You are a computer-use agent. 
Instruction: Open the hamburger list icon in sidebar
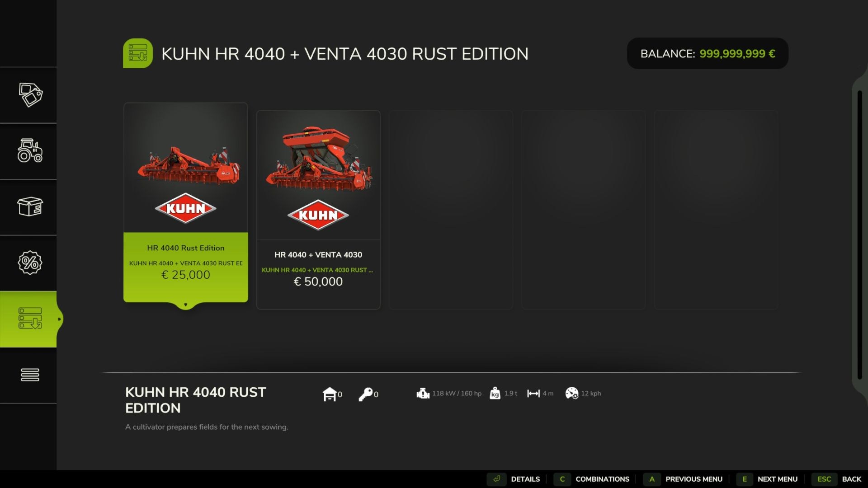pyautogui.click(x=30, y=375)
